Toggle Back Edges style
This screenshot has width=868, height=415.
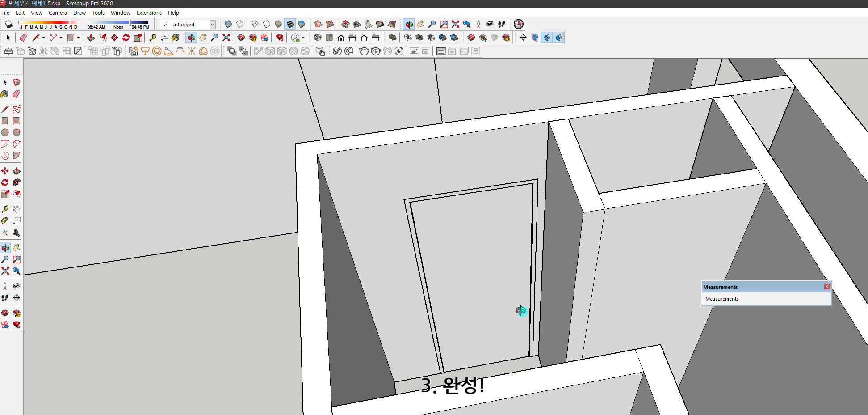tap(240, 24)
